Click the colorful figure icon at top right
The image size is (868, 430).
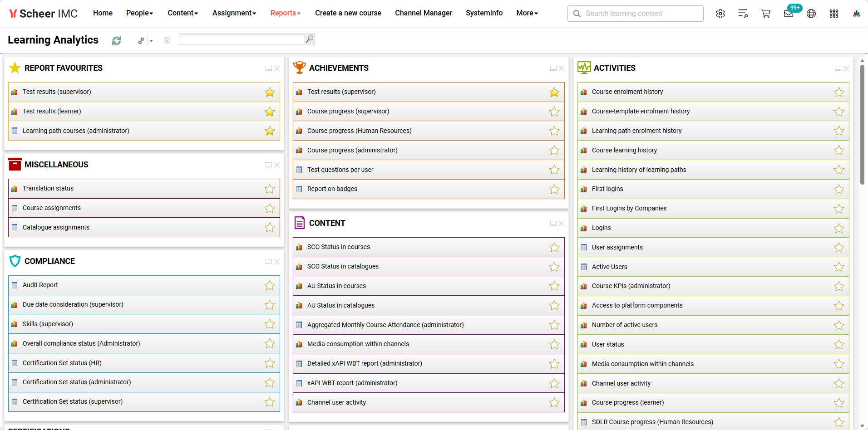[x=857, y=14]
